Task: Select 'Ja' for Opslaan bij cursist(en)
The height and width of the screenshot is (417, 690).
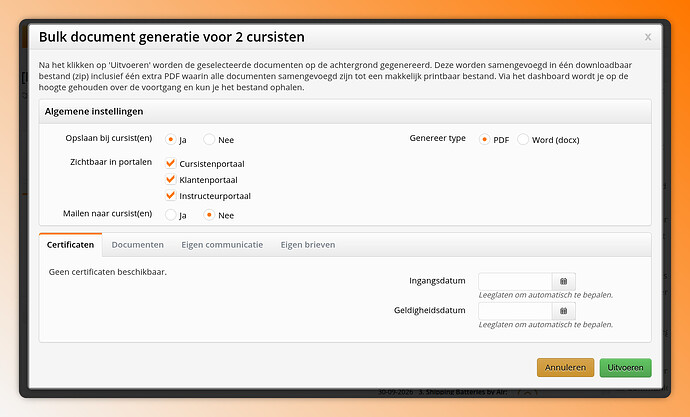Action: [170, 139]
